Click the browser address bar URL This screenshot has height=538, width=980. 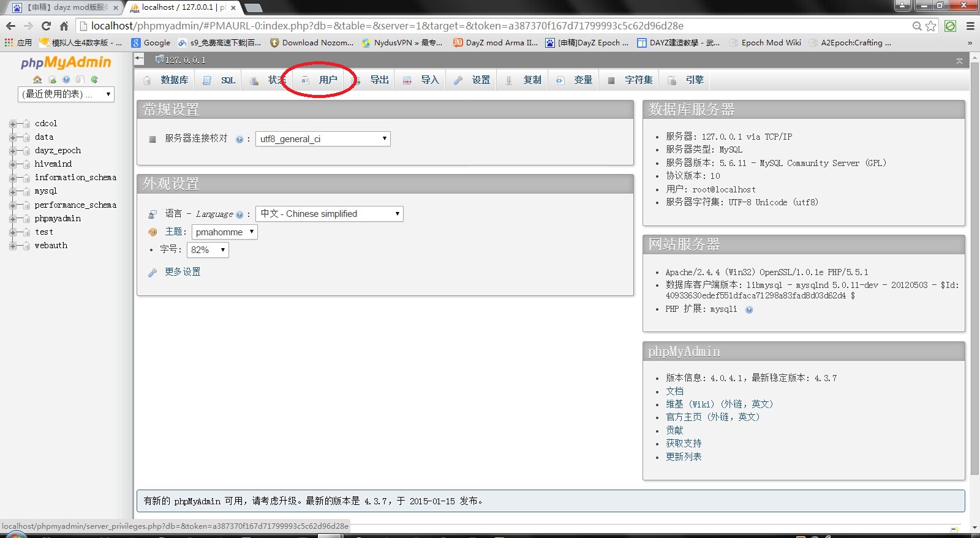coord(387,26)
